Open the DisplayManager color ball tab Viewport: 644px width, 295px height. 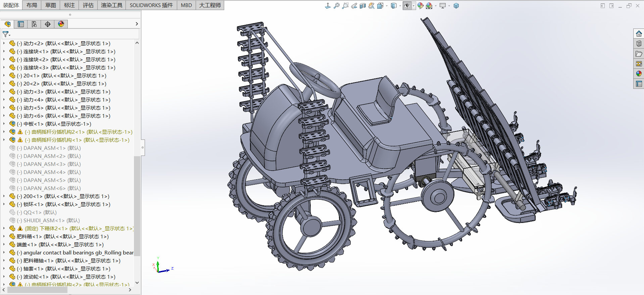click(x=61, y=24)
